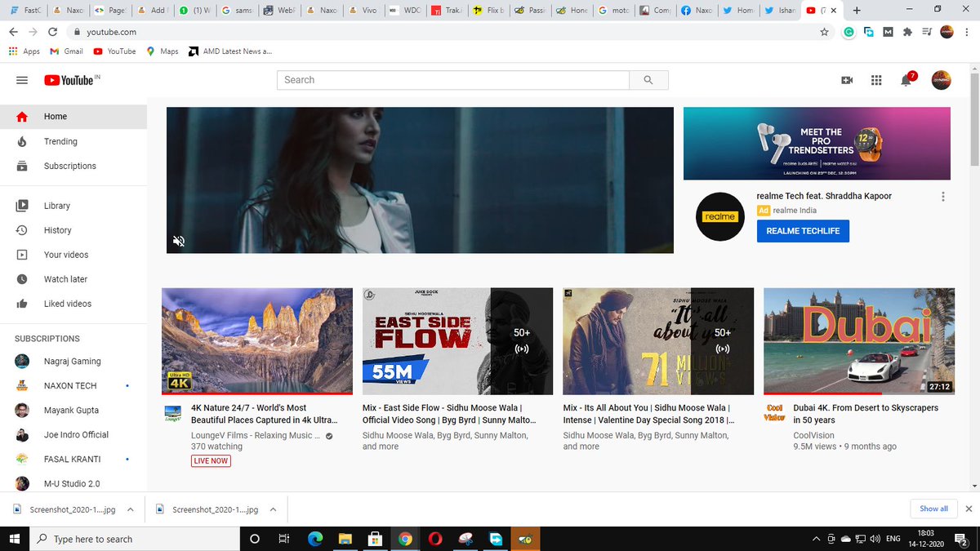Switch to the samsung Google search tab
This screenshot has width=980, height=551.
(x=237, y=11)
